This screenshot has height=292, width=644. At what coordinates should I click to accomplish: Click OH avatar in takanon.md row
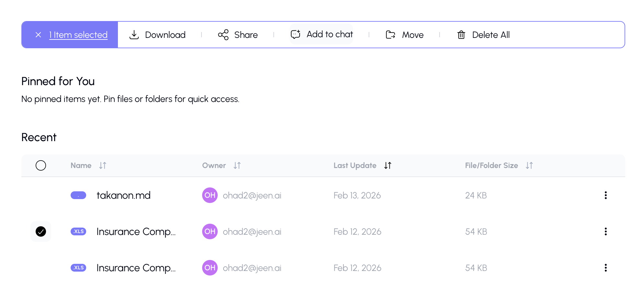(x=210, y=195)
